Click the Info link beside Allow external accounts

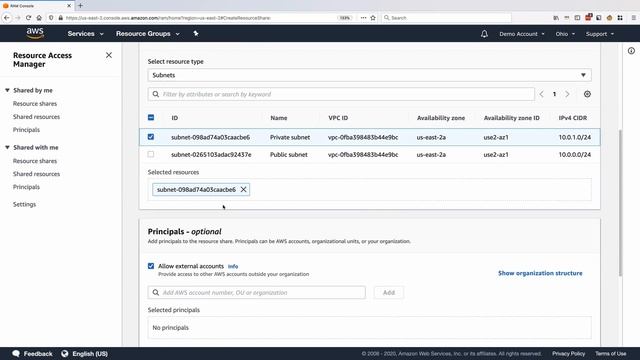tap(233, 266)
